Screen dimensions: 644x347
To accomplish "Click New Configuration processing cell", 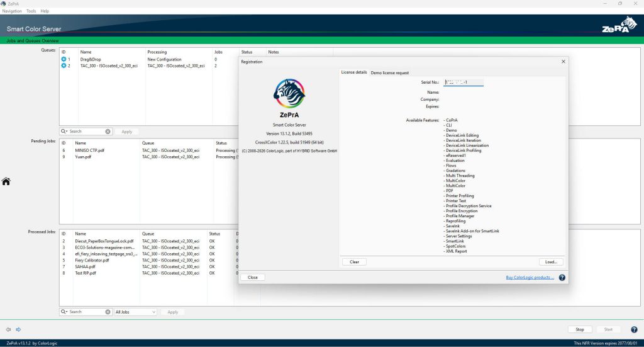I will (164, 59).
